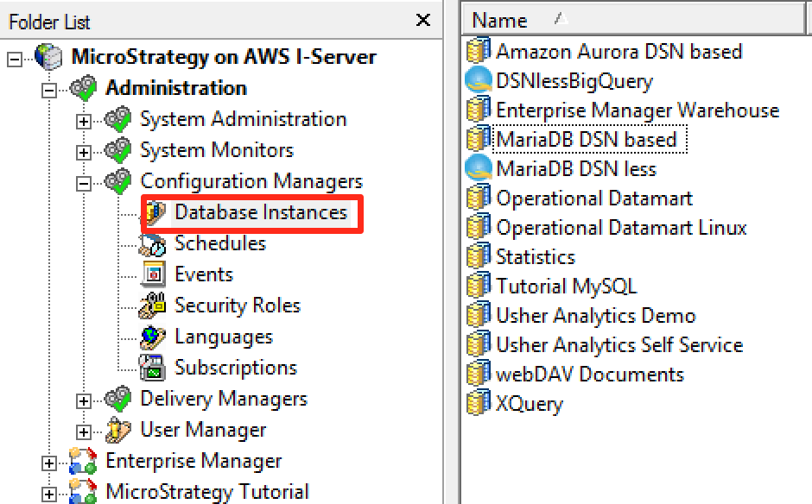
Task: Close the Folder List panel
Action: 422,20
